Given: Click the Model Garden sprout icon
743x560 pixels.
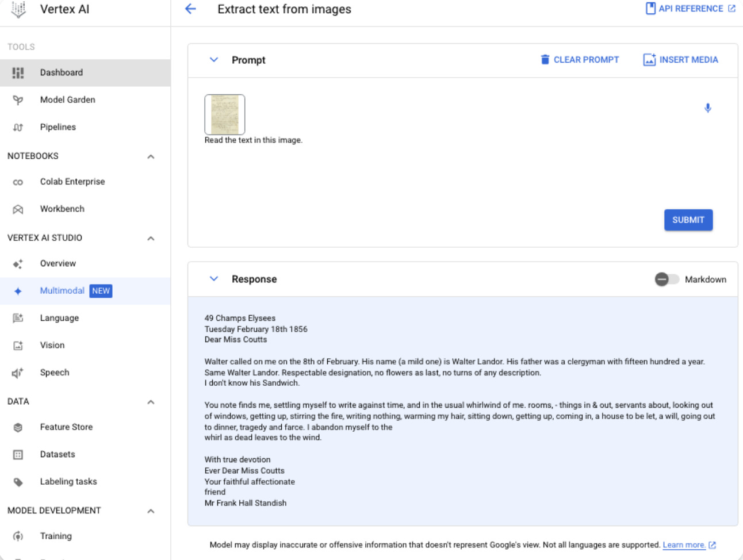Looking at the screenshot, I should click(18, 100).
